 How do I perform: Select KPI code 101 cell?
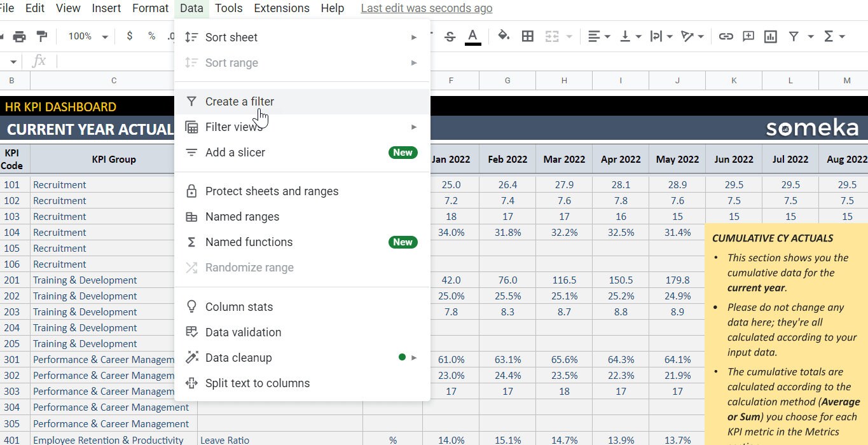tap(11, 185)
